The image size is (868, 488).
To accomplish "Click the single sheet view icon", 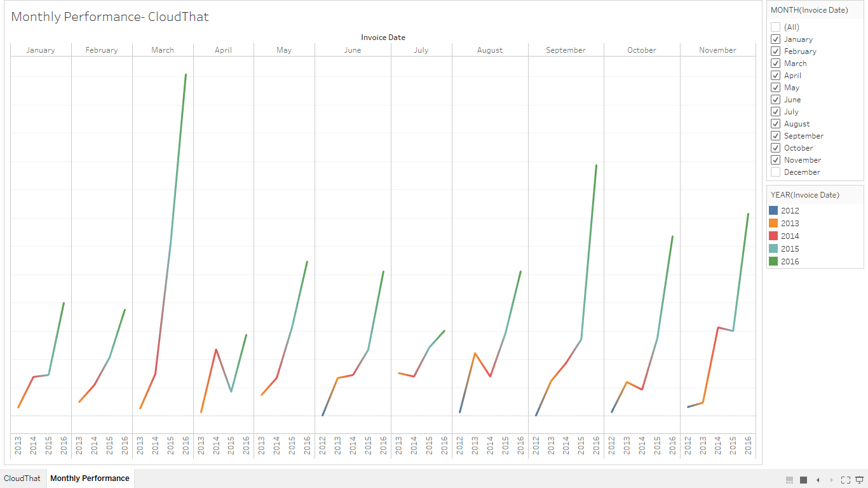I will pos(803,480).
